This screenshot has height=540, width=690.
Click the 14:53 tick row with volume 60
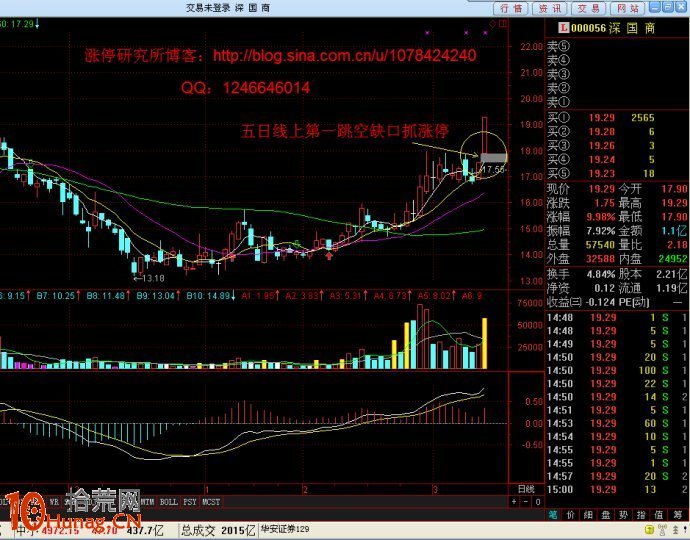click(616, 423)
